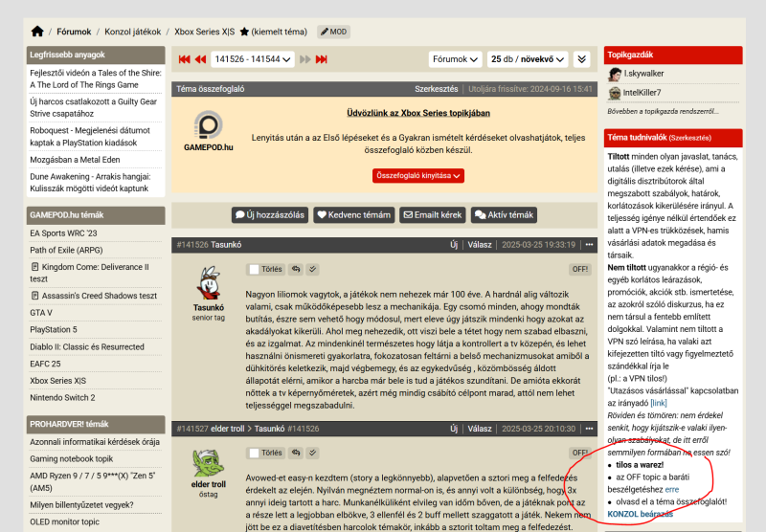766x532 pixels.
Task: Open more options on post #141526
Action: pos(589,245)
